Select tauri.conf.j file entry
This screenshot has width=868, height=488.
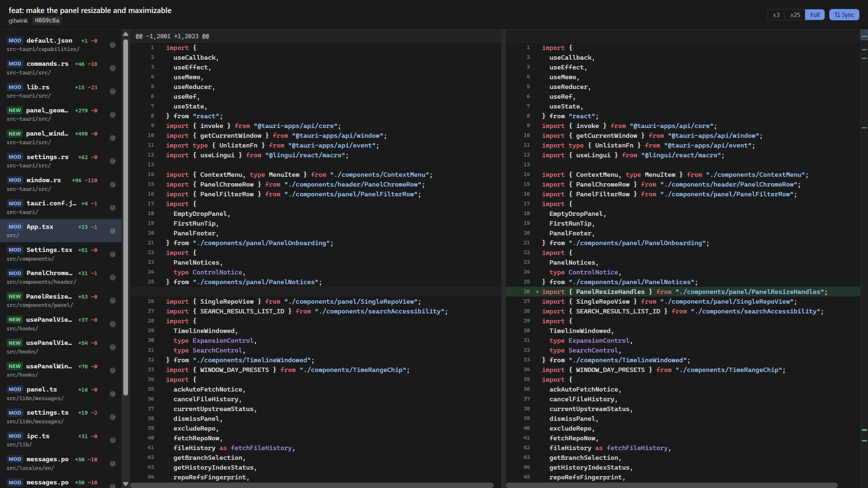[x=61, y=207]
